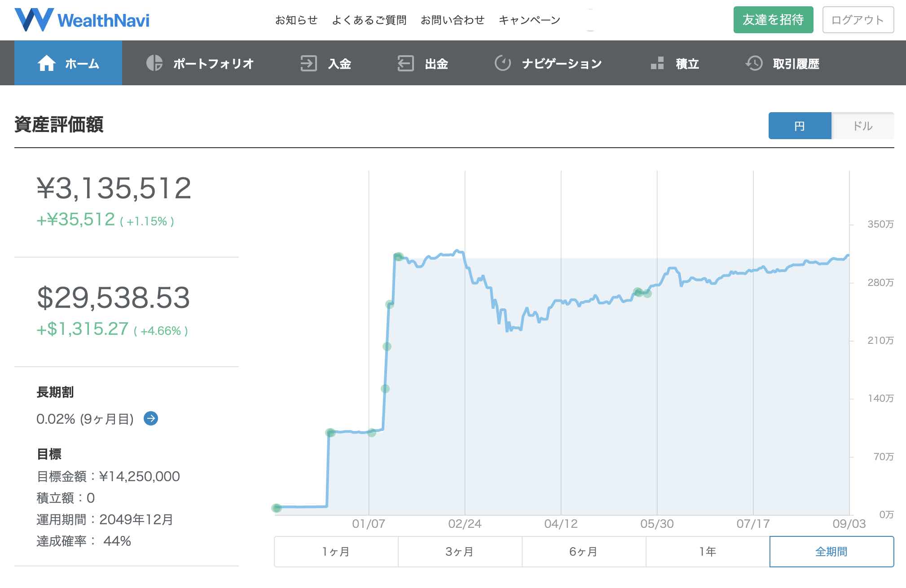
Task: Click the 05/30 date axis label
Action: pyautogui.click(x=657, y=524)
